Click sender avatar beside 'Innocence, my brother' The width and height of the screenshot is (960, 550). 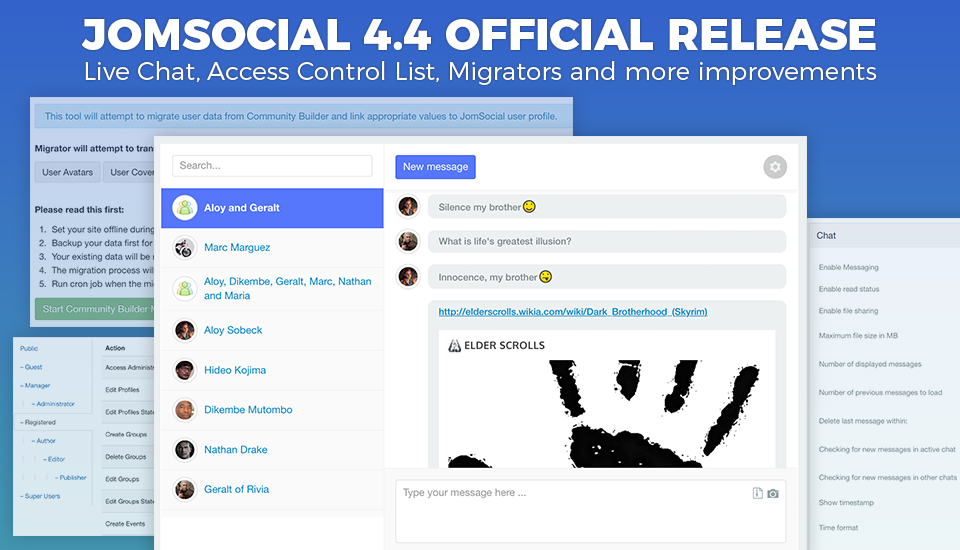pos(408,277)
